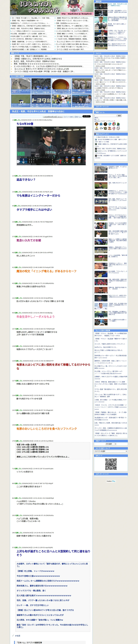Click the Rakuten Eagles team logo icon

(x=110, y=128)
